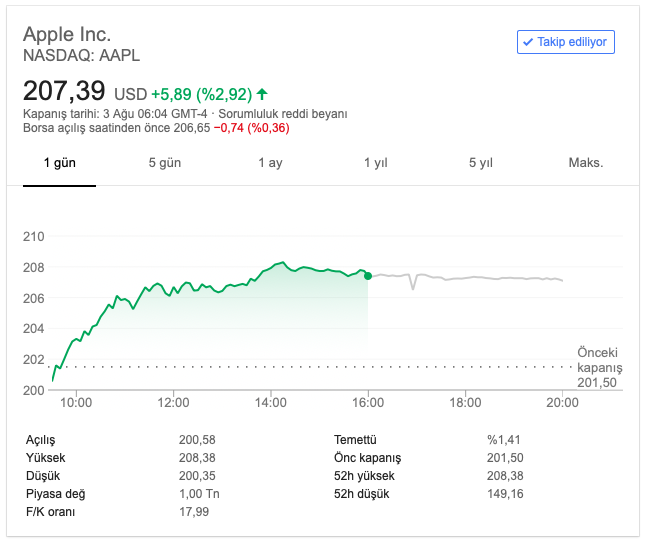Screen dimensions: 645x545
Task: Click the gray after-hours line dip
Action: [412, 287]
